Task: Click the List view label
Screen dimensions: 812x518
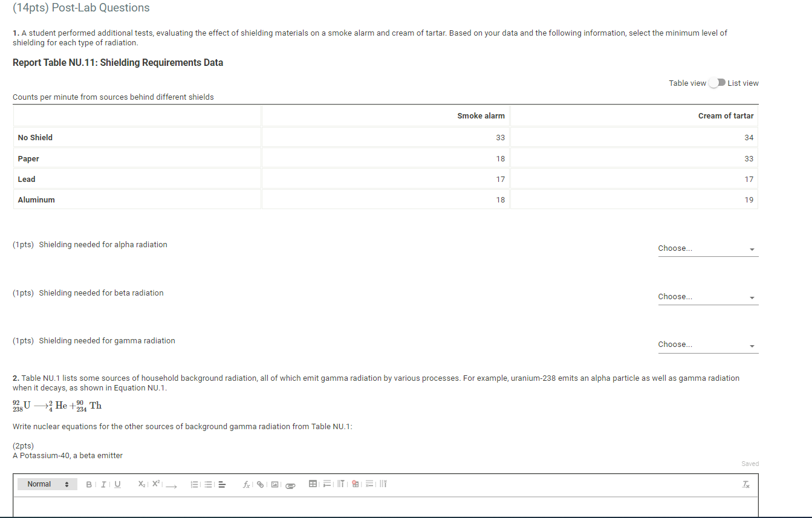Action: pos(743,83)
